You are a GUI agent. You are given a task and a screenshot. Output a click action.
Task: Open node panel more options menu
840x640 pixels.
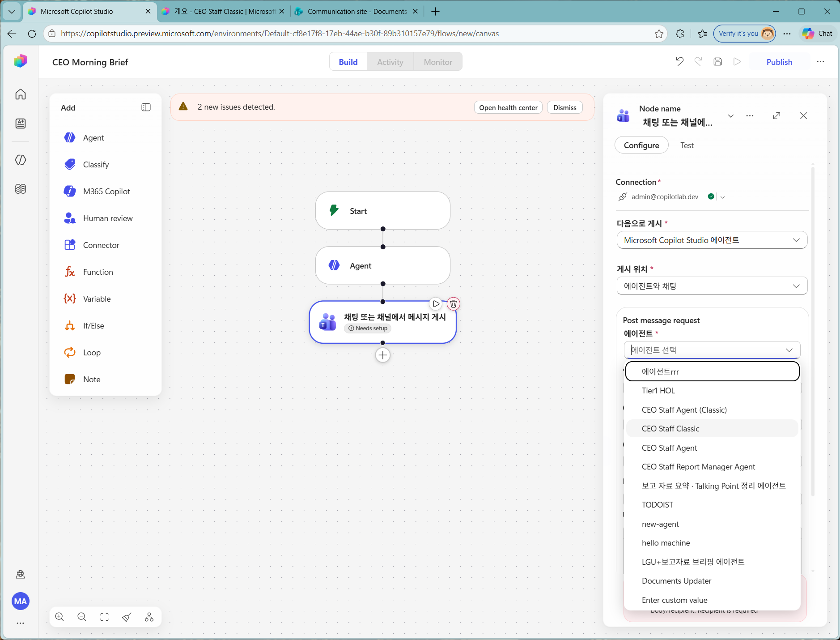750,116
